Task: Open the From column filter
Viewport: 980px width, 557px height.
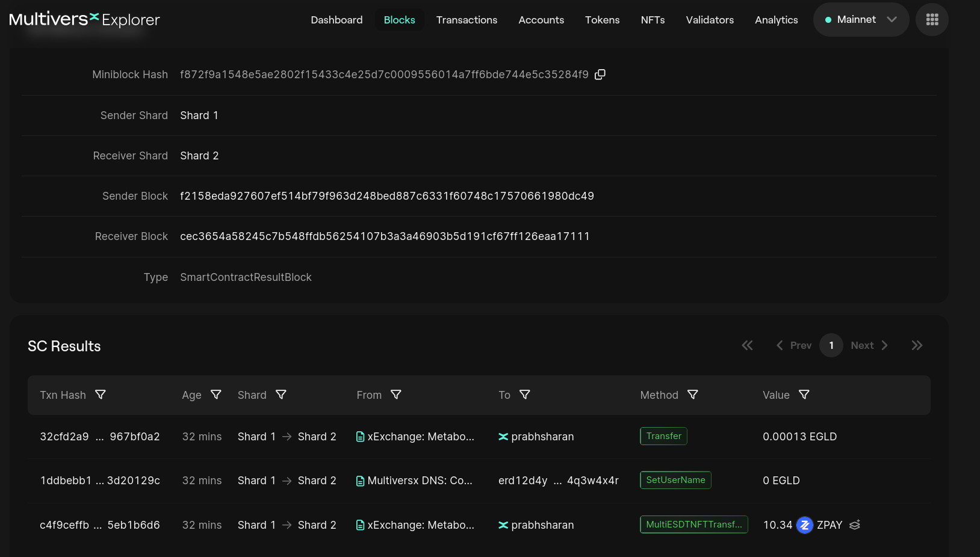Action: point(396,395)
